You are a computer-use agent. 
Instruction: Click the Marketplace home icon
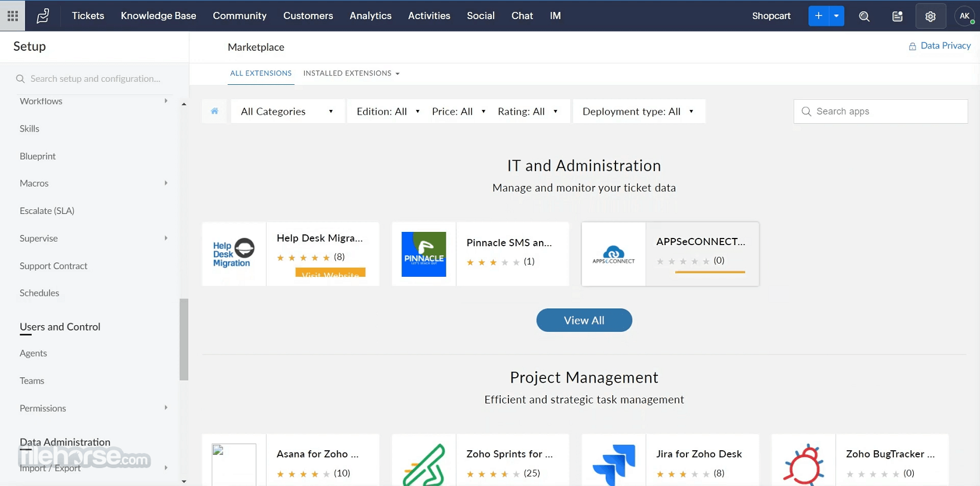tap(215, 111)
